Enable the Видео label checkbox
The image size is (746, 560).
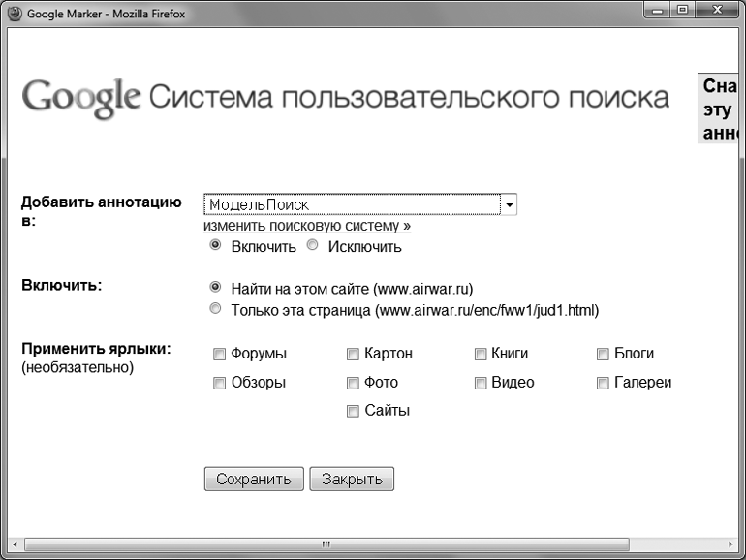click(481, 383)
